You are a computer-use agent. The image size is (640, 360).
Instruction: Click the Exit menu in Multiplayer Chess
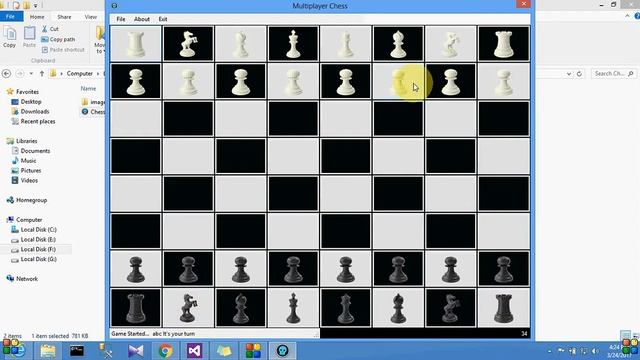pos(163,19)
